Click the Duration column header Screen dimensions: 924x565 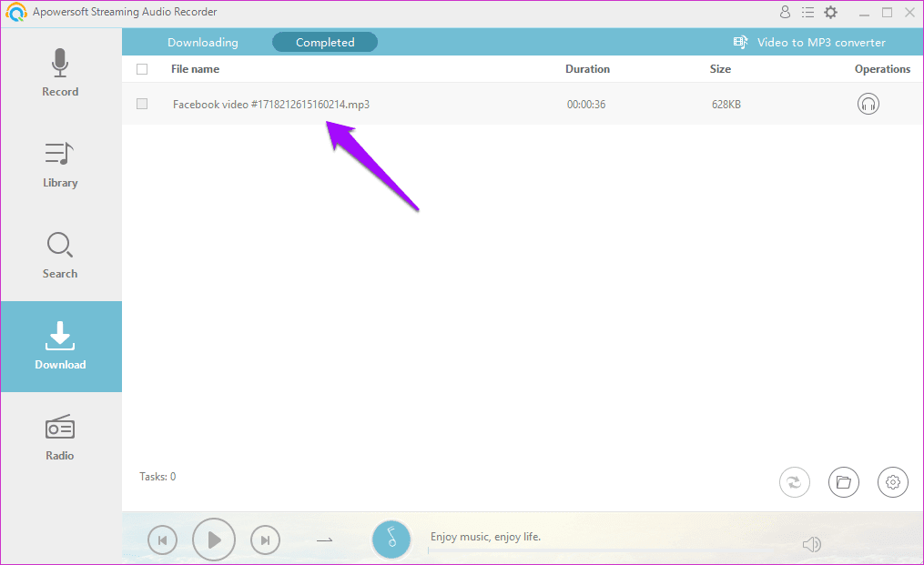click(587, 69)
